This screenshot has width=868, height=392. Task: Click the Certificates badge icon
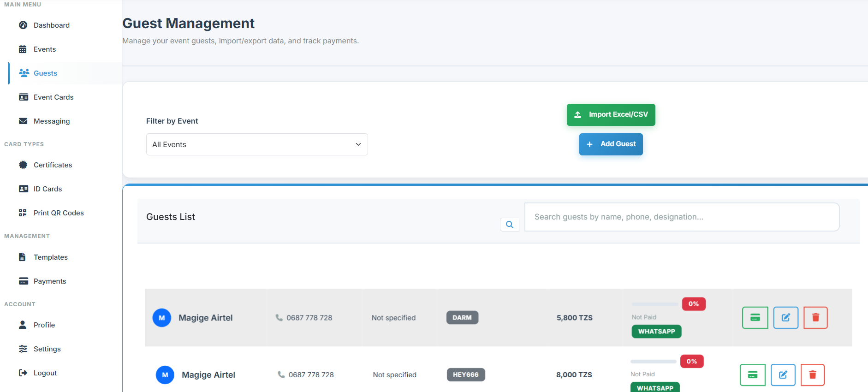tap(23, 165)
